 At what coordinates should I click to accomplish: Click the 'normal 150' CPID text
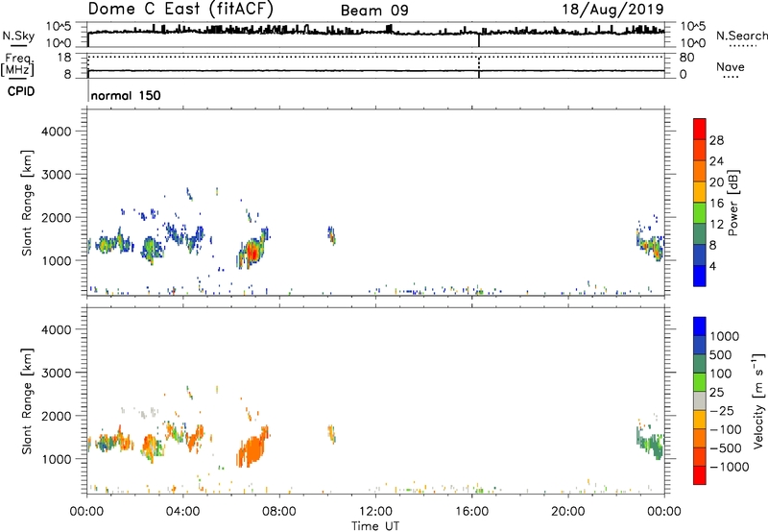tap(126, 95)
